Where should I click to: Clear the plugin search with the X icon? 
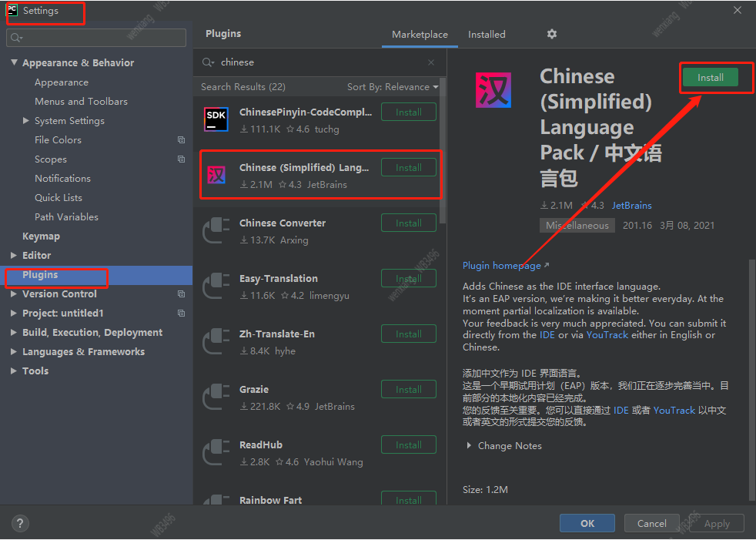[x=431, y=62]
